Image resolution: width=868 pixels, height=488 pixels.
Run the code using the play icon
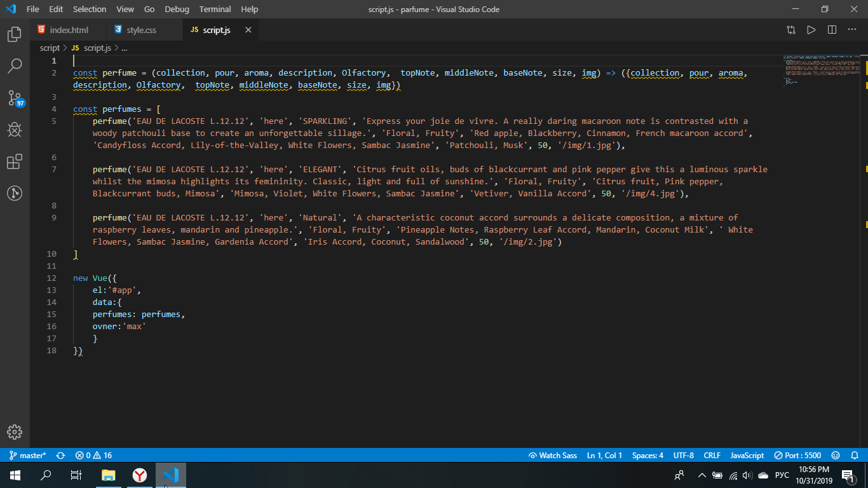[x=811, y=30]
